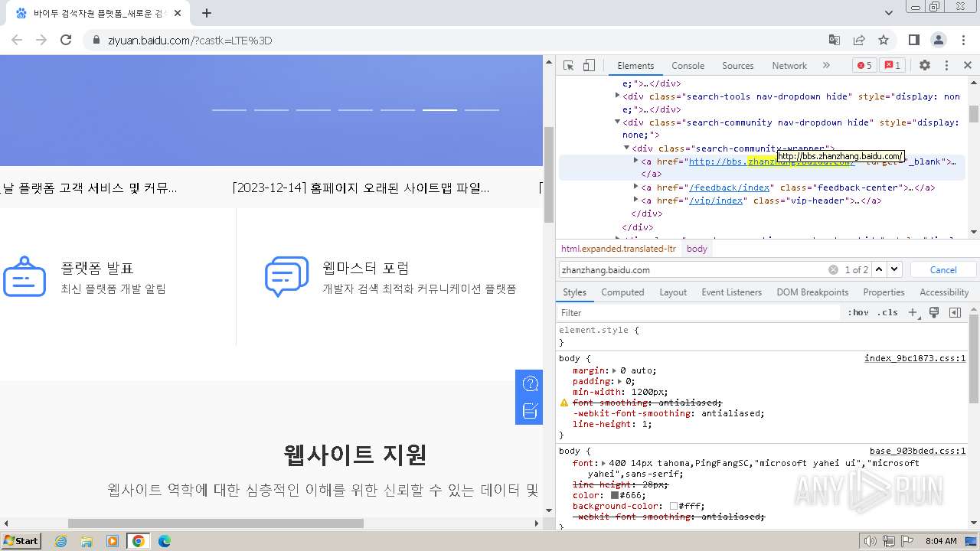Open the color picker for #666 swatch

coord(615,495)
